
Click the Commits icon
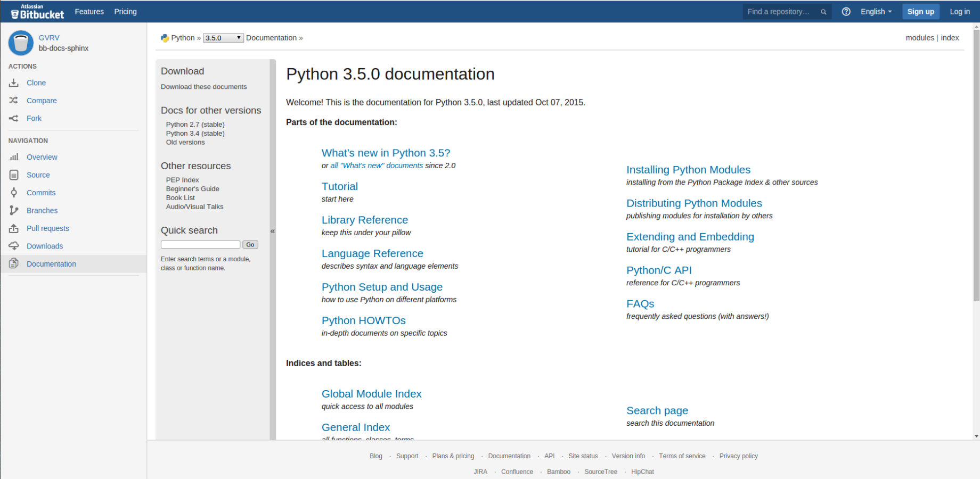(14, 193)
